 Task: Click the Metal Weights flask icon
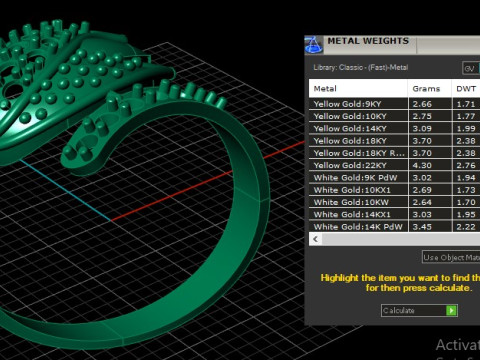[314, 45]
